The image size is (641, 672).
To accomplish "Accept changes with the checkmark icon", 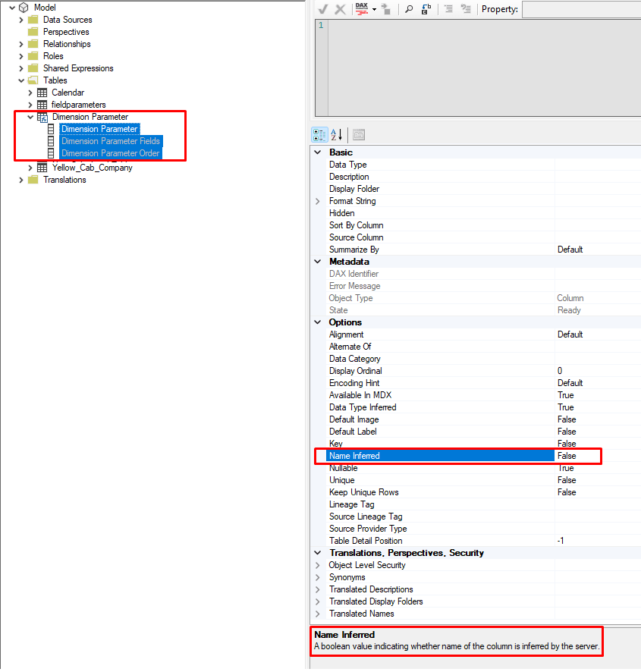I will point(323,9).
